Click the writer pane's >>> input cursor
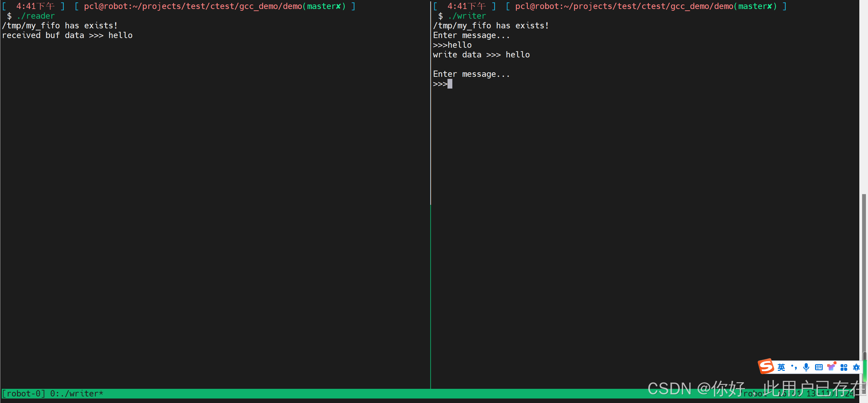This screenshot has height=403, width=868. [450, 84]
